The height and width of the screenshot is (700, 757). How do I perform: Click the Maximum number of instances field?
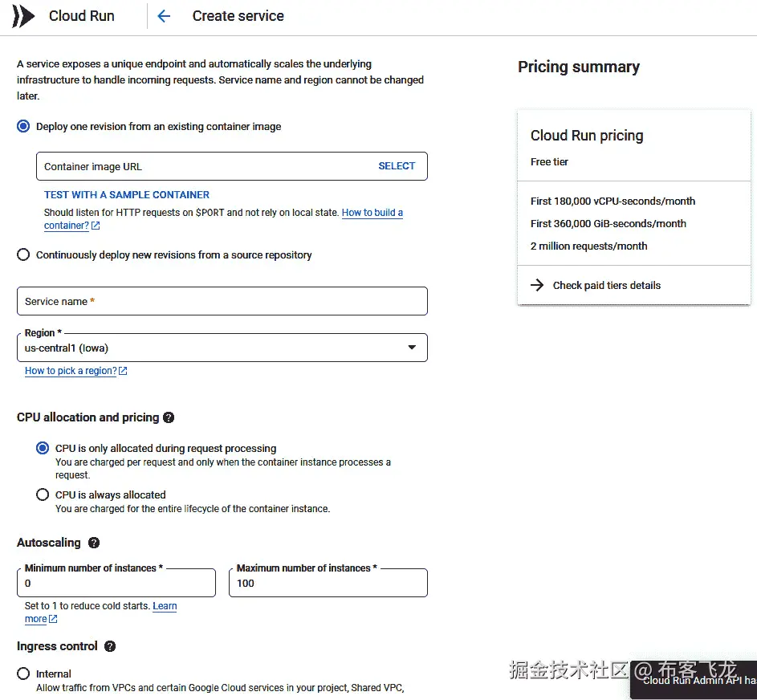click(328, 583)
